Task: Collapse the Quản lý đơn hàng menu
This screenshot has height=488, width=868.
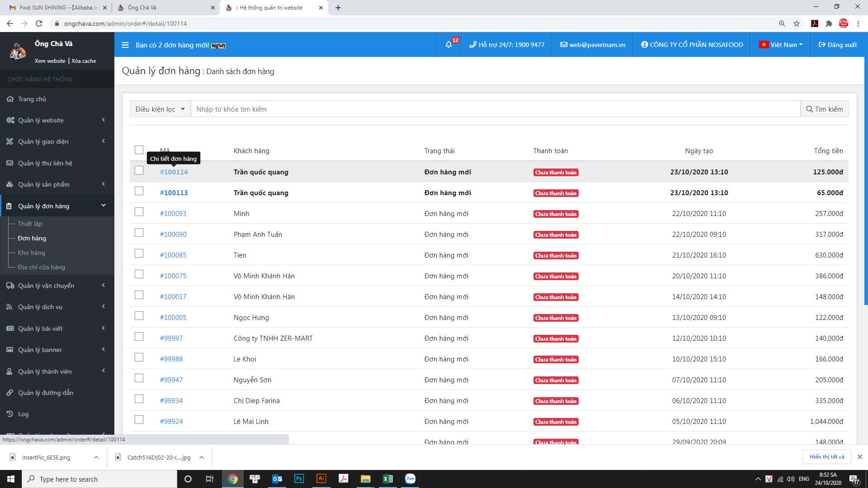Action: coord(57,206)
